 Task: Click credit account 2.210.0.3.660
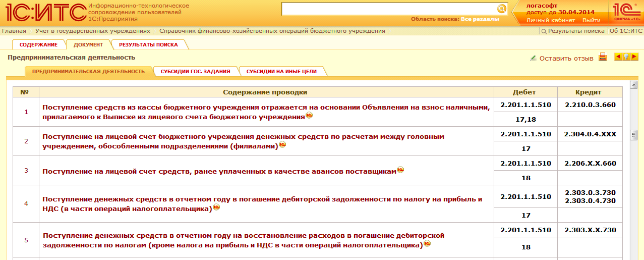tap(591, 105)
